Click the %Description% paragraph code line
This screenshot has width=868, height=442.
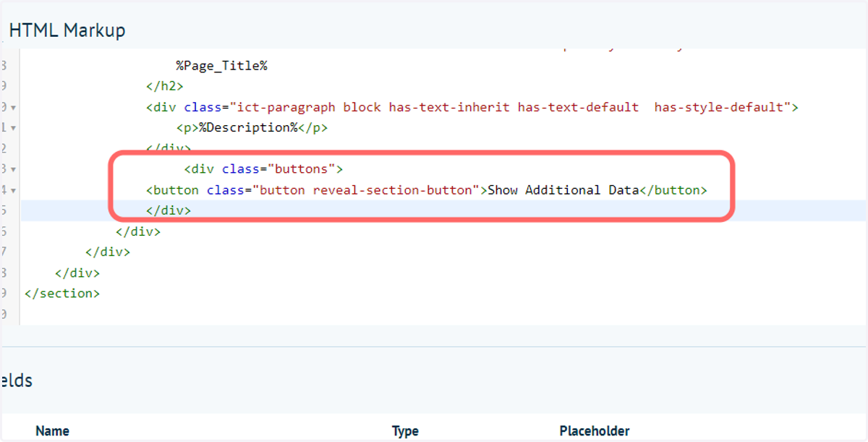click(252, 127)
